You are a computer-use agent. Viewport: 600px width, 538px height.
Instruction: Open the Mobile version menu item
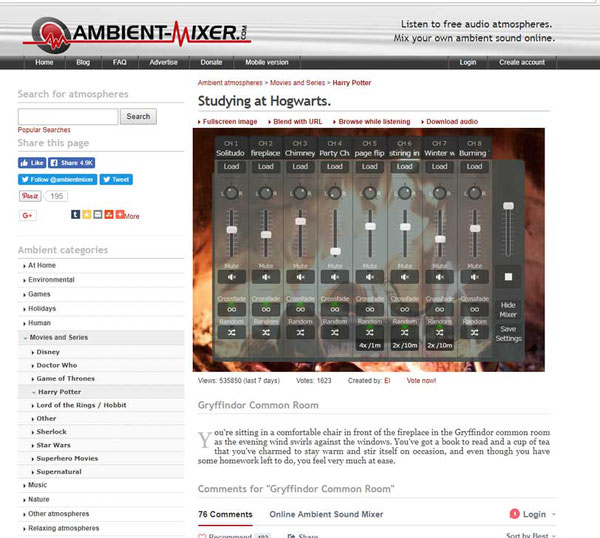[x=267, y=62]
